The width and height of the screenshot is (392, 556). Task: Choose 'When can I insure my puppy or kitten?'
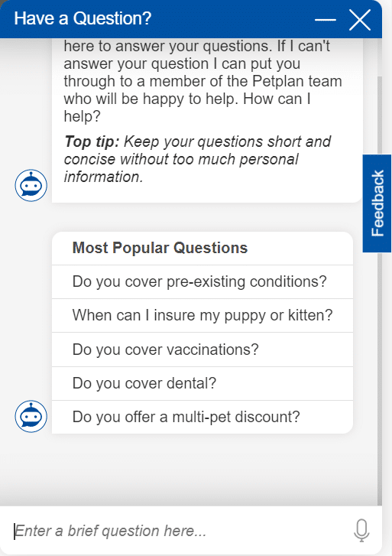[x=202, y=316]
